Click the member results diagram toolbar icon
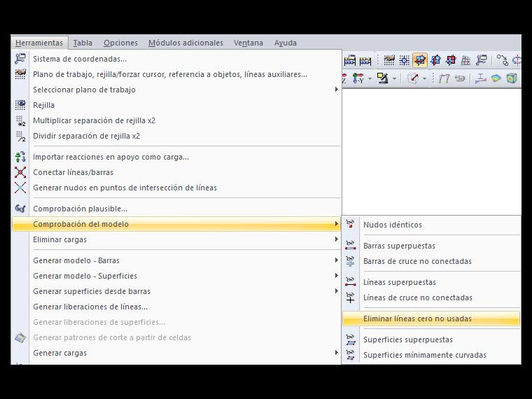The image size is (532, 399). (480, 78)
